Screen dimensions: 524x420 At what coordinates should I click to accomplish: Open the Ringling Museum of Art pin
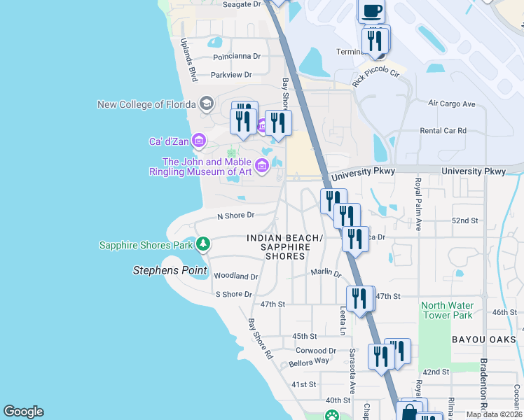pyautogui.click(x=262, y=166)
